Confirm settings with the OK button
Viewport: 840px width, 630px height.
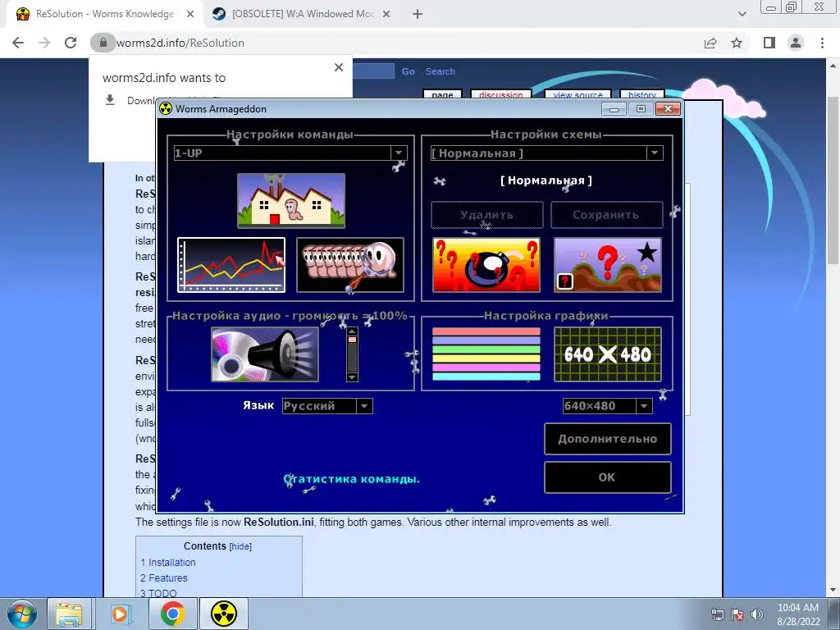(x=608, y=477)
